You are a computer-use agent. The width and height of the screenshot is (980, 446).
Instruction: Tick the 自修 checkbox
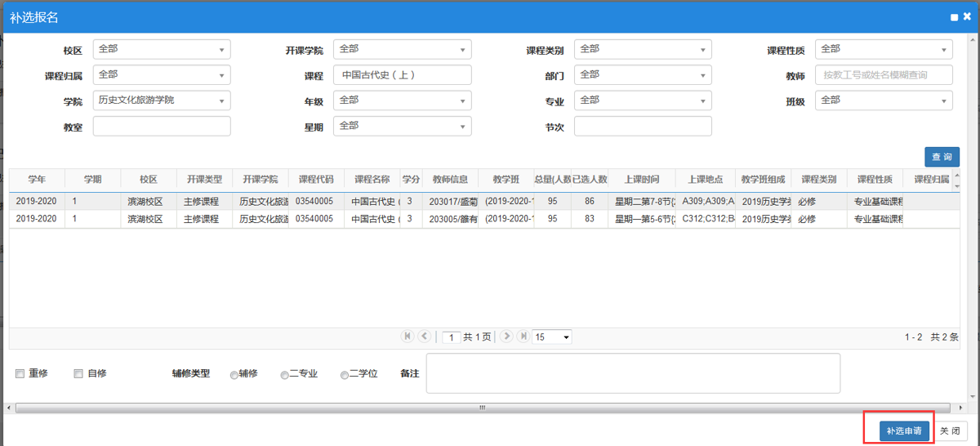pyautogui.click(x=78, y=374)
